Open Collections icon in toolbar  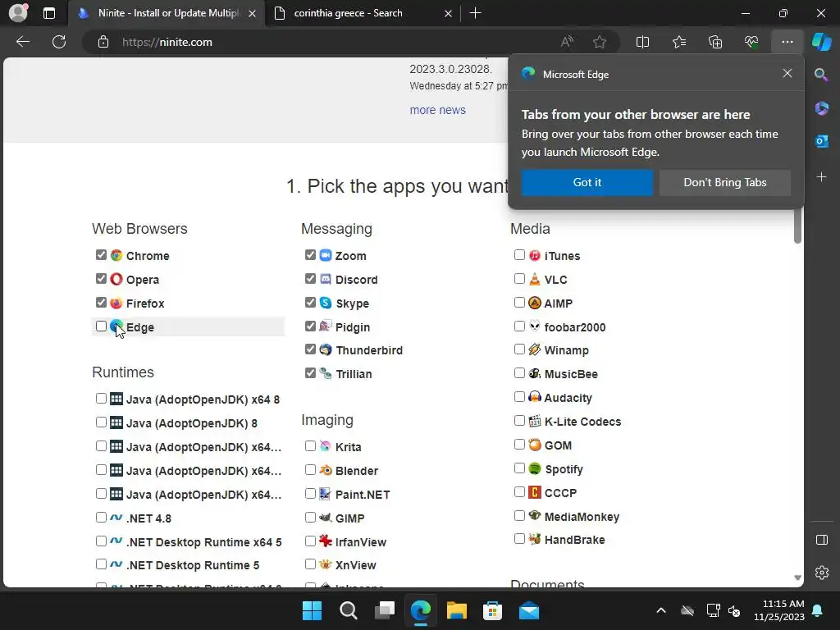tap(715, 42)
